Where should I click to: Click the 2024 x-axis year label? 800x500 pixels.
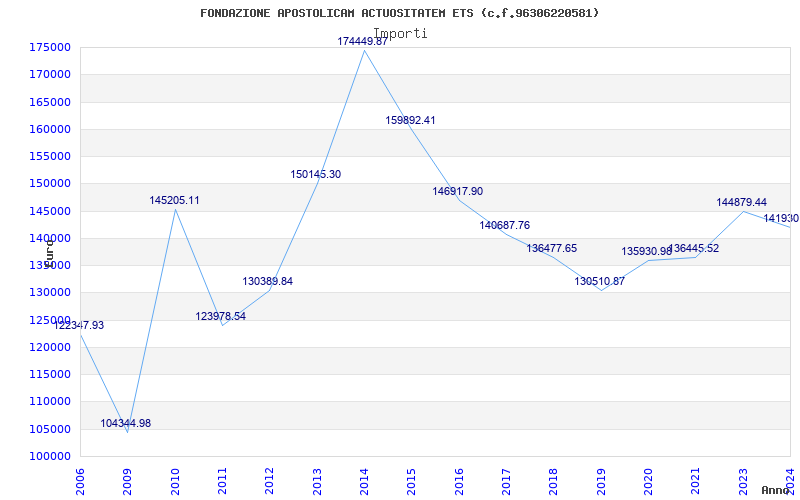pos(790,481)
